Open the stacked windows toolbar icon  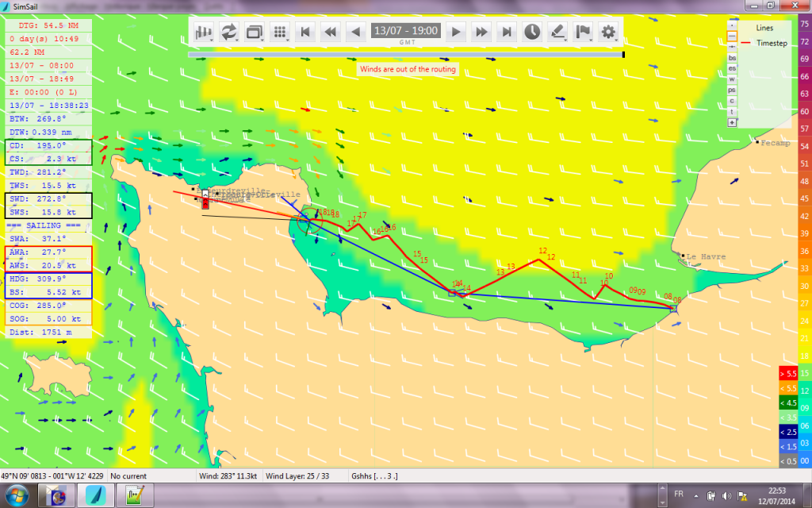255,32
